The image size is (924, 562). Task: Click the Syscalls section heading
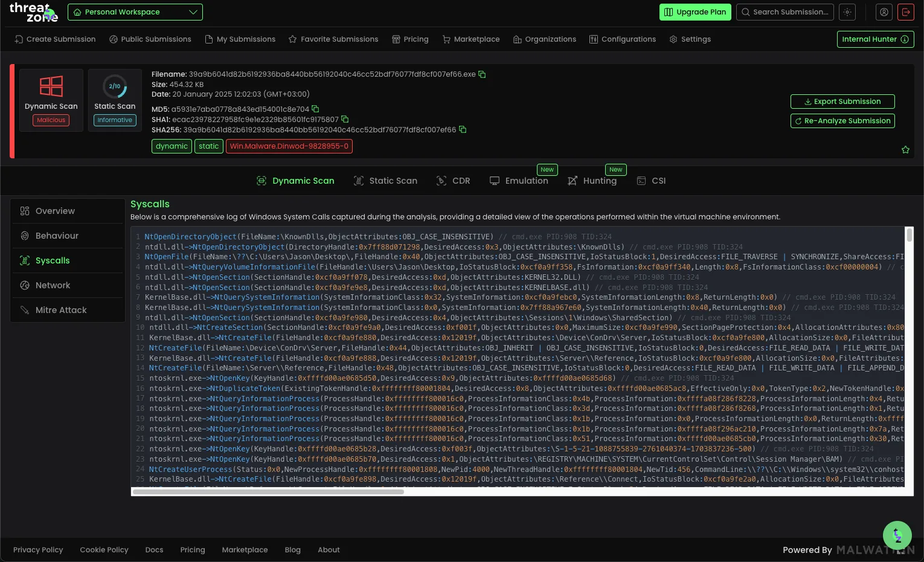click(x=150, y=204)
